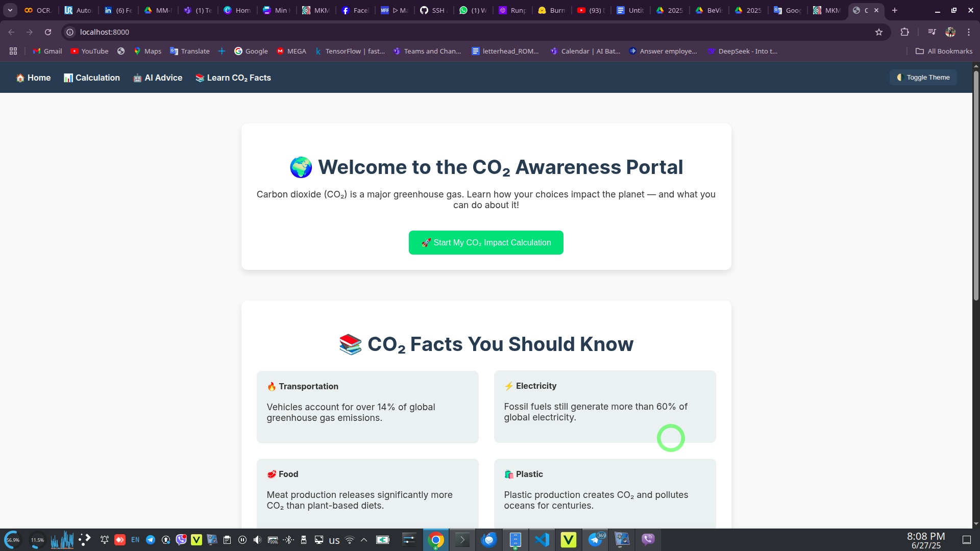
Task: Toggle Theme between light and dark
Action: pyautogui.click(x=923, y=78)
